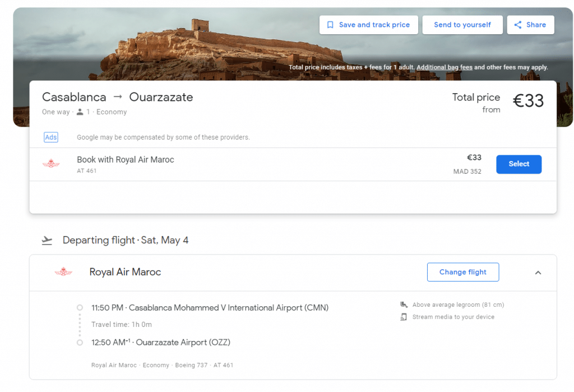Click the Save and track price button
This screenshot has height=392, width=574.
tap(368, 25)
